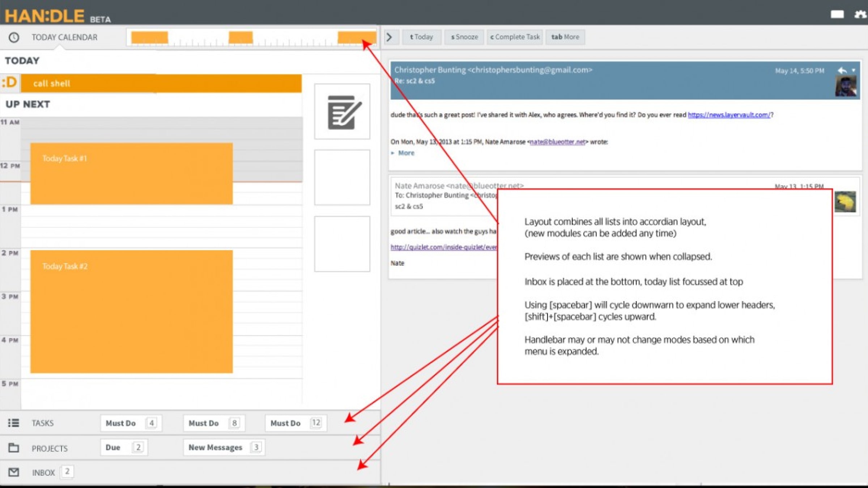Click the UP NEXT heading
The height and width of the screenshot is (488, 868).
(x=28, y=104)
